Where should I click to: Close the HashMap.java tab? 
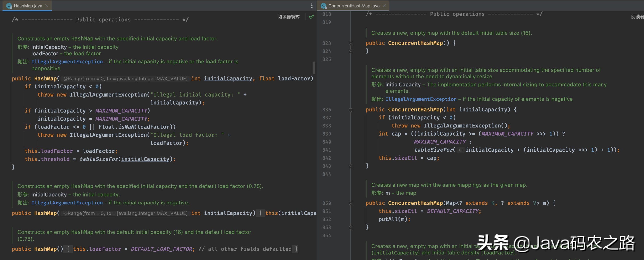[47, 6]
